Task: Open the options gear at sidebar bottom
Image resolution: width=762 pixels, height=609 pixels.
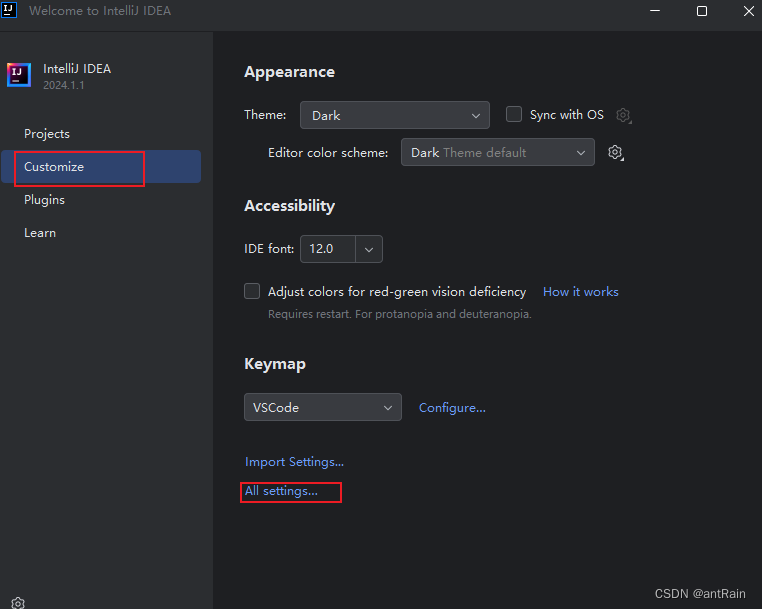Action: point(18,603)
